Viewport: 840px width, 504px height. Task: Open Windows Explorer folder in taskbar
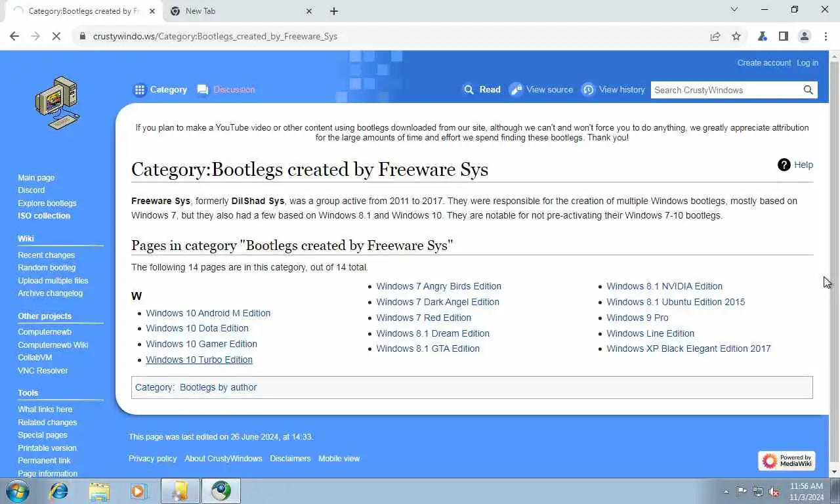(99, 491)
